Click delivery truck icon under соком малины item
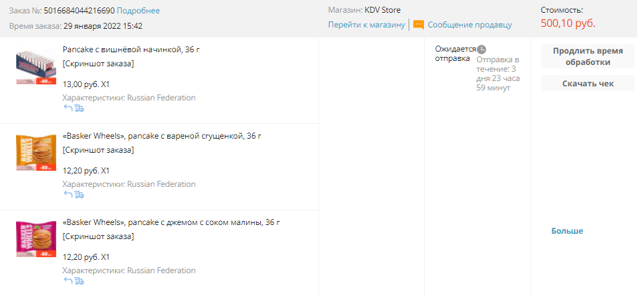The image size is (644, 298). pyautogui.click(x=80, y=281)
